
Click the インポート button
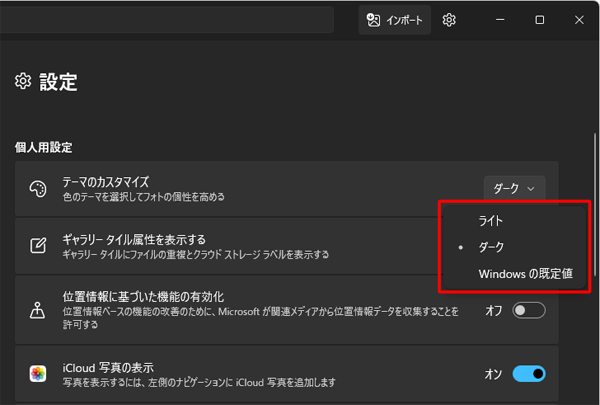[394, 20]
